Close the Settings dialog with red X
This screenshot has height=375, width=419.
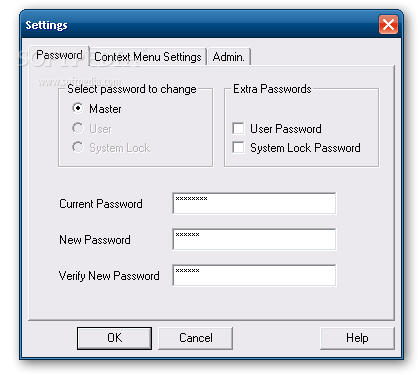[x=388, y=25]
